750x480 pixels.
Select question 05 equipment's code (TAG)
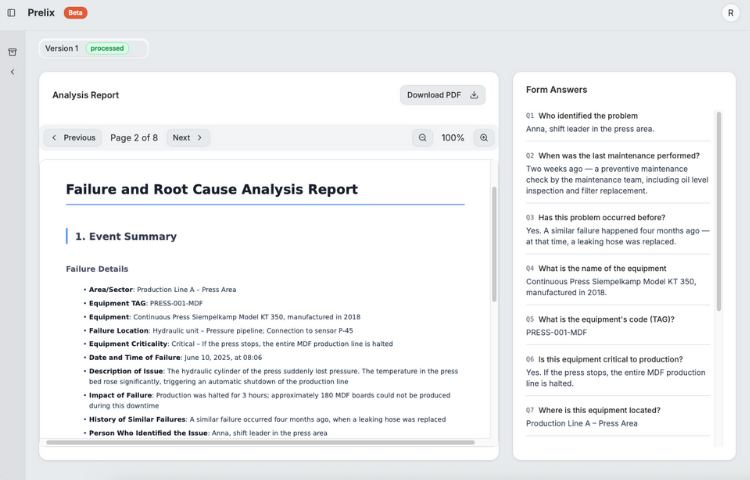(x=606, y=319)
